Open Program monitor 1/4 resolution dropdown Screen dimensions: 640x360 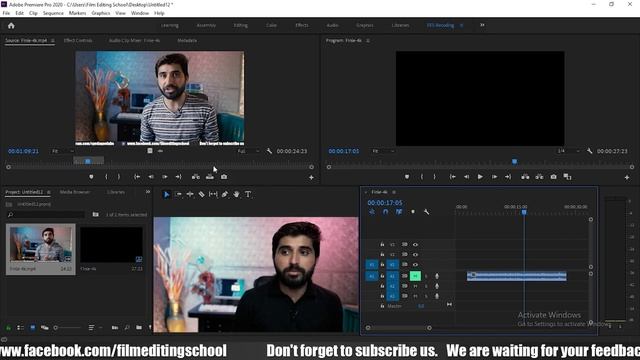pos(568,151)
